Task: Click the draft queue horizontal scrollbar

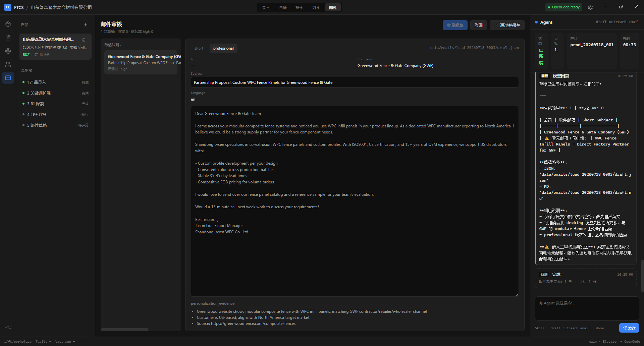Action: [x=125, y=330]
